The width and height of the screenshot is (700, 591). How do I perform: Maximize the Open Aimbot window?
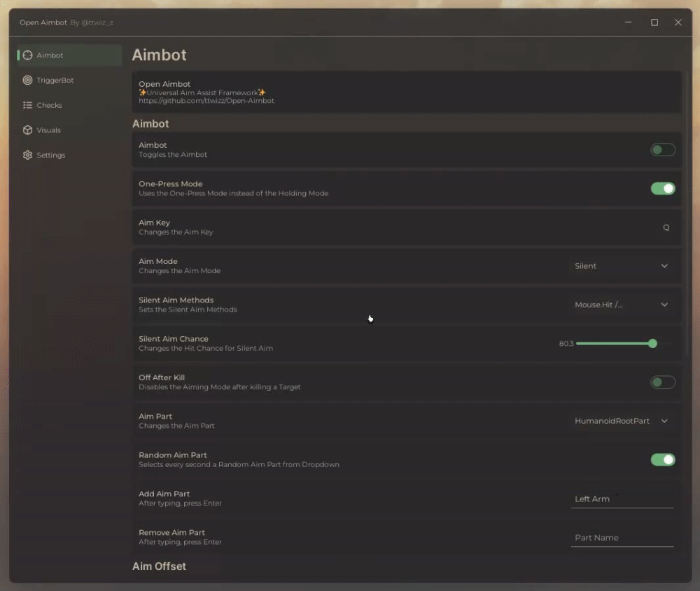click(654, 22)
